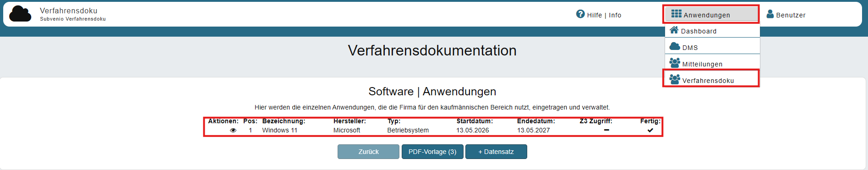Click the Verfahrensdoku group icon in menu

click(x=675, y=79)
